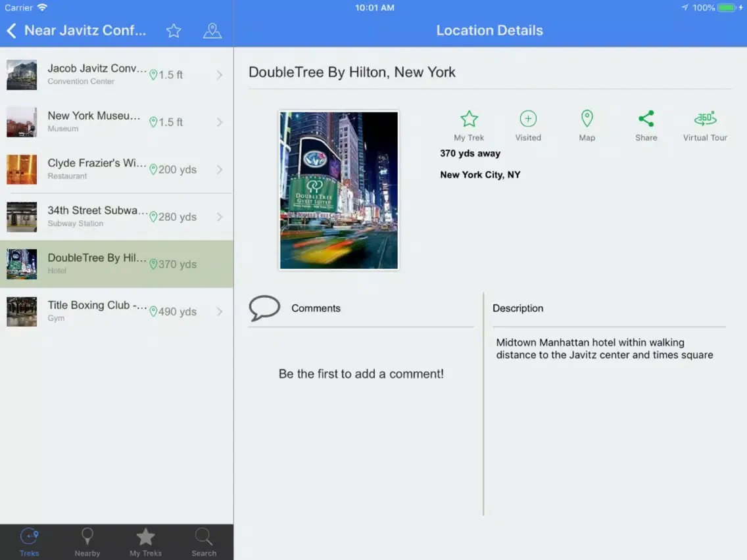The height and width of the screenshot is (560, 747).
Task: Select 'Jacob Javitz Conv...' list entry
Action: 117,75
